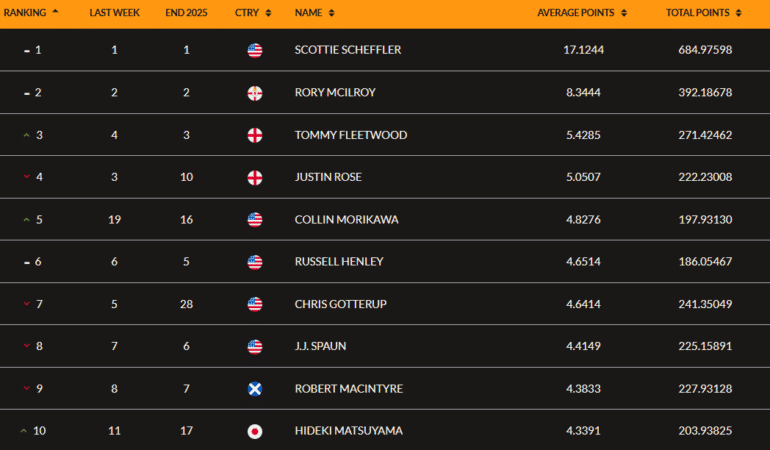Sort players by Name column
The image size is (770, 450).
pos(314,13)
